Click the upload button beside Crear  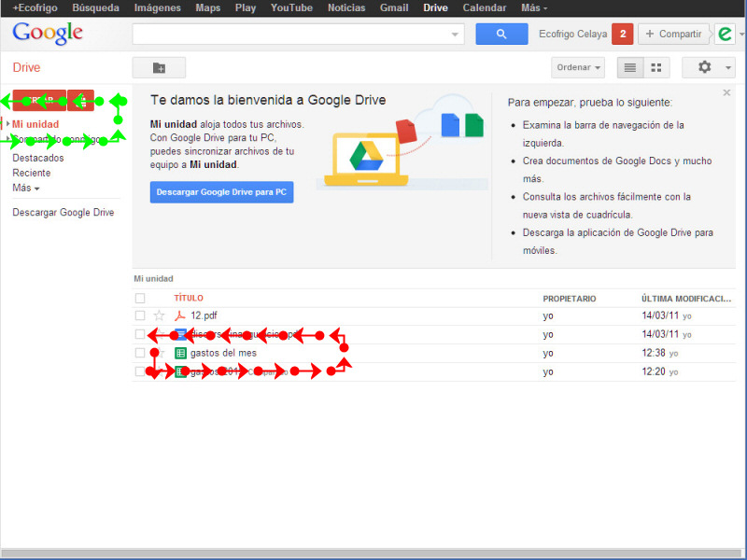click(81, 101)
